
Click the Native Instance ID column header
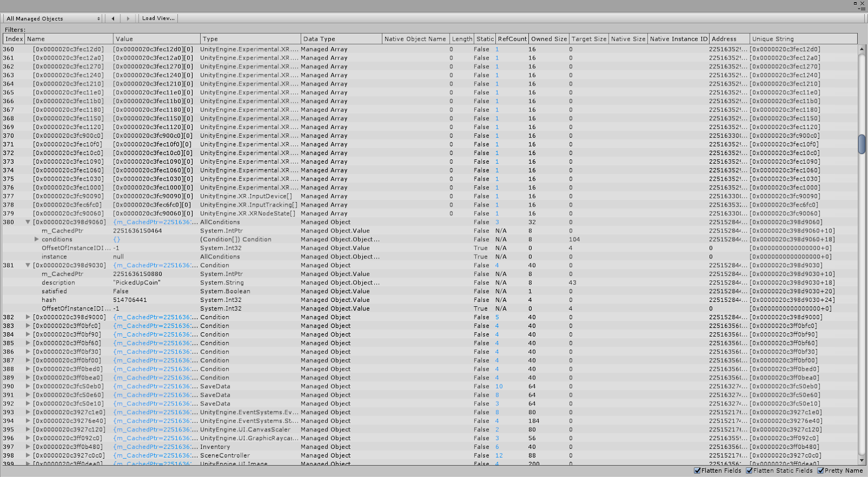(679, 39)
